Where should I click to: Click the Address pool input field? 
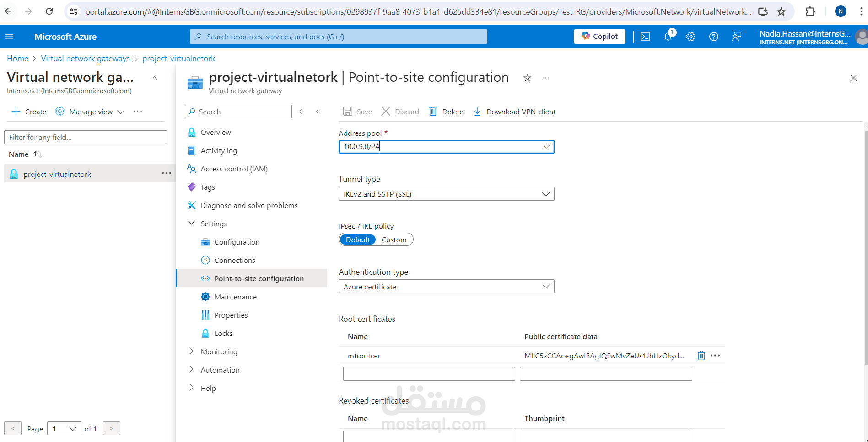point(442,147)
